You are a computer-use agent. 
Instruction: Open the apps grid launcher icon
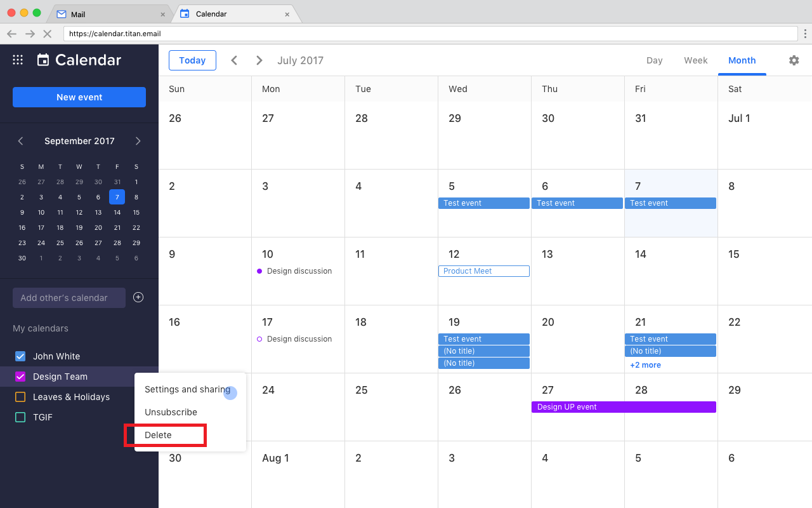(18, 60)
